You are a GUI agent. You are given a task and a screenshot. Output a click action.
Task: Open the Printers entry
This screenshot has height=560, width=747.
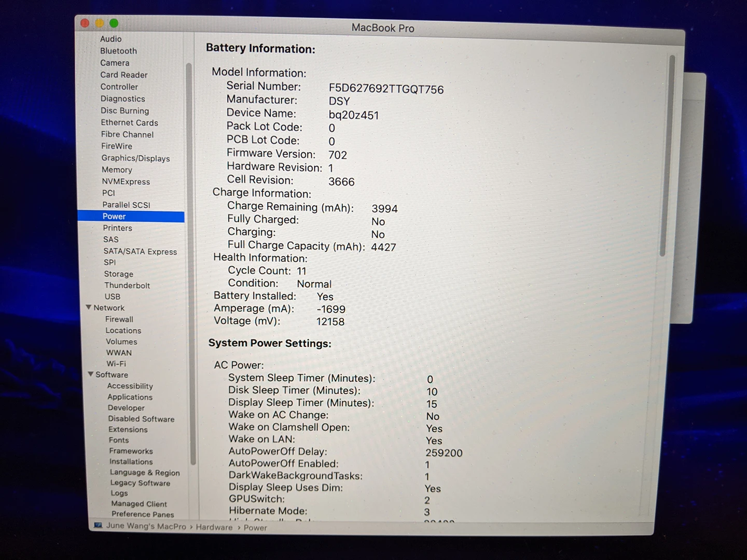click(x=117, y=228)
